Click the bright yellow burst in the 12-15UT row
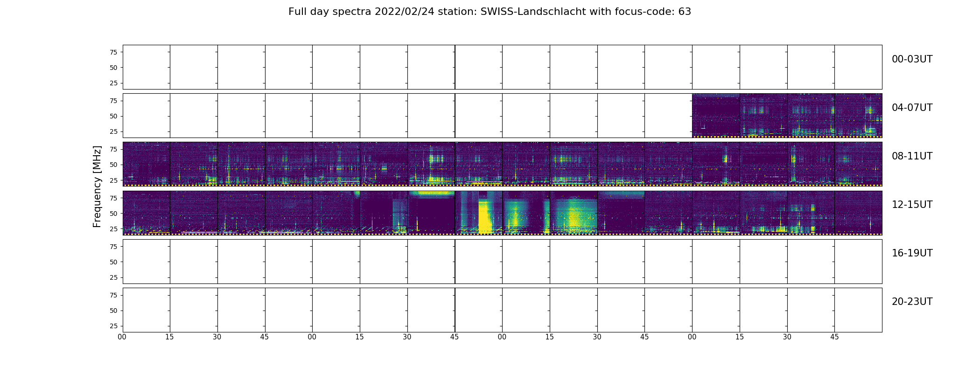This screenshot has height=373, width=980. tap(485, 217)
